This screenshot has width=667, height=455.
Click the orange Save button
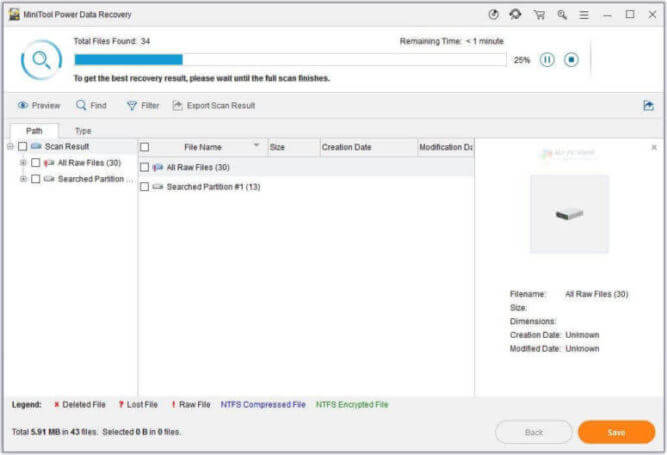pyautogui.click(x=616, y=432)
